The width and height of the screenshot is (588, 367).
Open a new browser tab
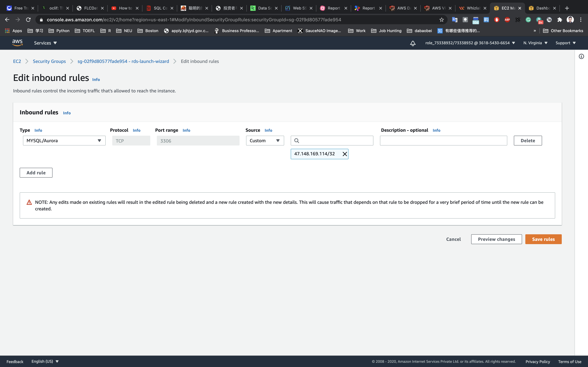coord(567,8)
